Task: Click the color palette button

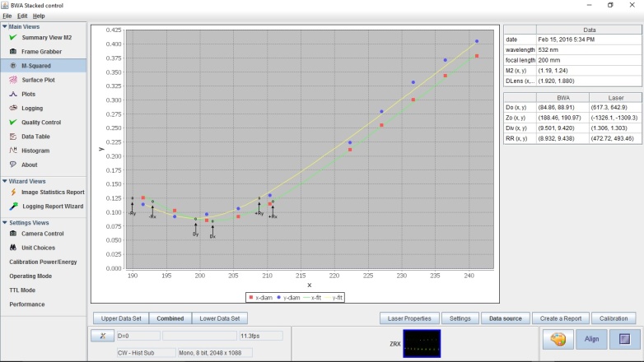Action: coord(558,339)
